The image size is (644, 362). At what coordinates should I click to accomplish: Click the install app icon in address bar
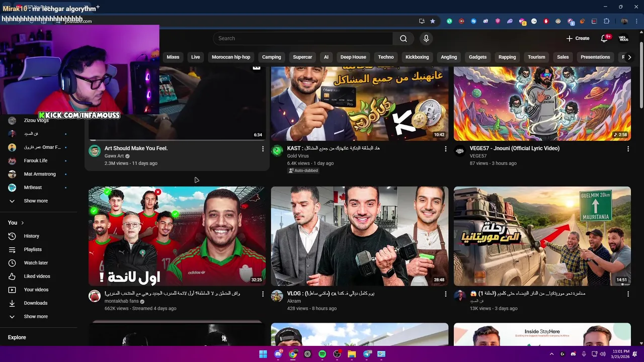pyautogui.click(x=422, y=21)
